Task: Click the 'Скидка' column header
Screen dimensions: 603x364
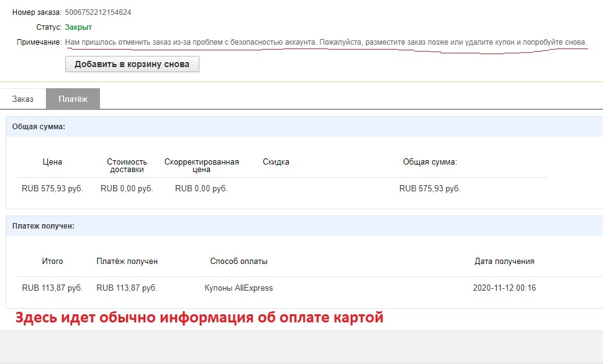Action: (x=274, y=162)
